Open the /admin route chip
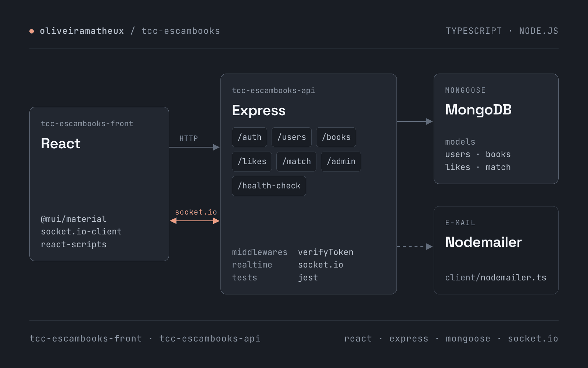This screenshot has height=368, width=588. [341, 162]
